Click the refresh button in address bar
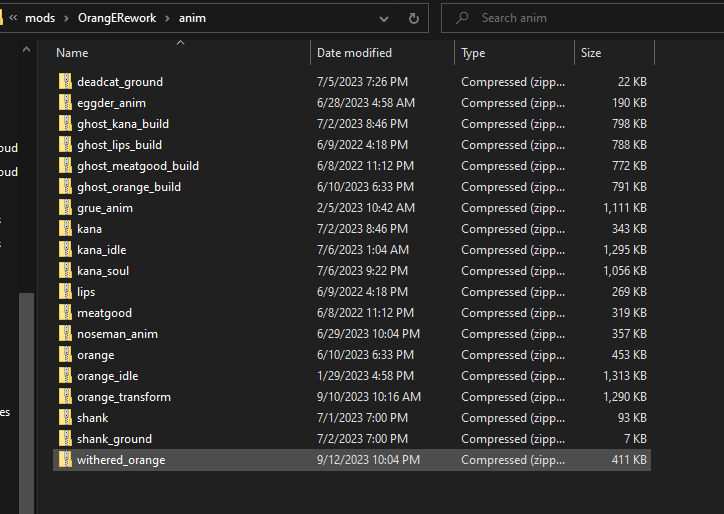The image size is (724, 514). 414,18
